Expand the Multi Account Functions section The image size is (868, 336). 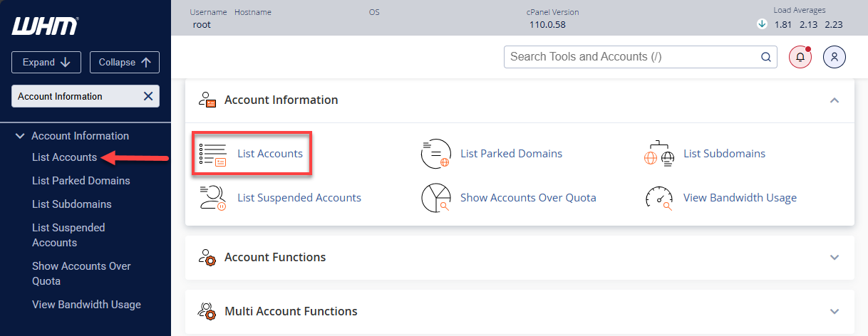(834, 311)
